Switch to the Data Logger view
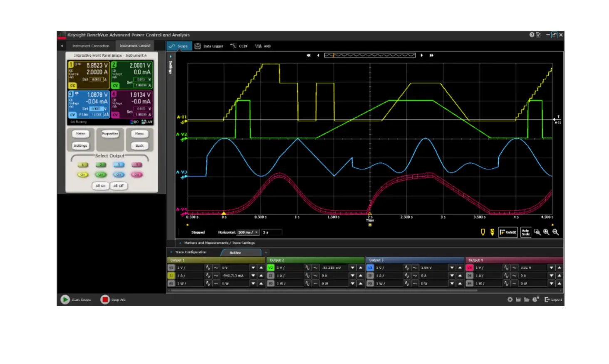Screen dimensions: 609x364 pyautogui.click(x=210, y=46)
